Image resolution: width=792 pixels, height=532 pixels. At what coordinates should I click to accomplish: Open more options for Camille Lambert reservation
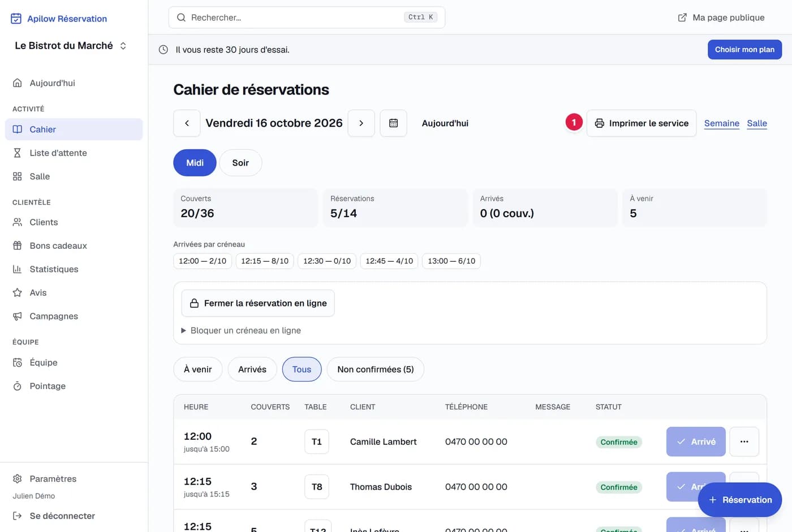744,442
